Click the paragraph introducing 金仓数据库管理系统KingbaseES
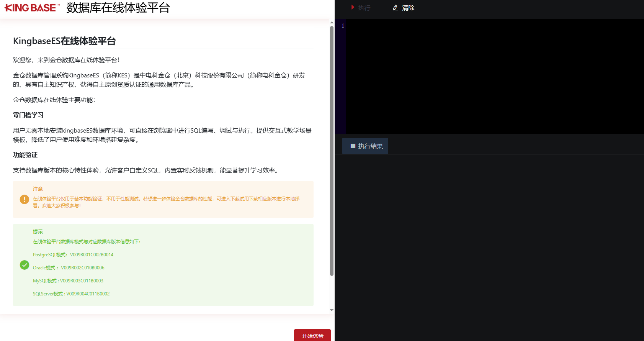Image resolution: width=644 pixels, height=341 pixels. 159,80
